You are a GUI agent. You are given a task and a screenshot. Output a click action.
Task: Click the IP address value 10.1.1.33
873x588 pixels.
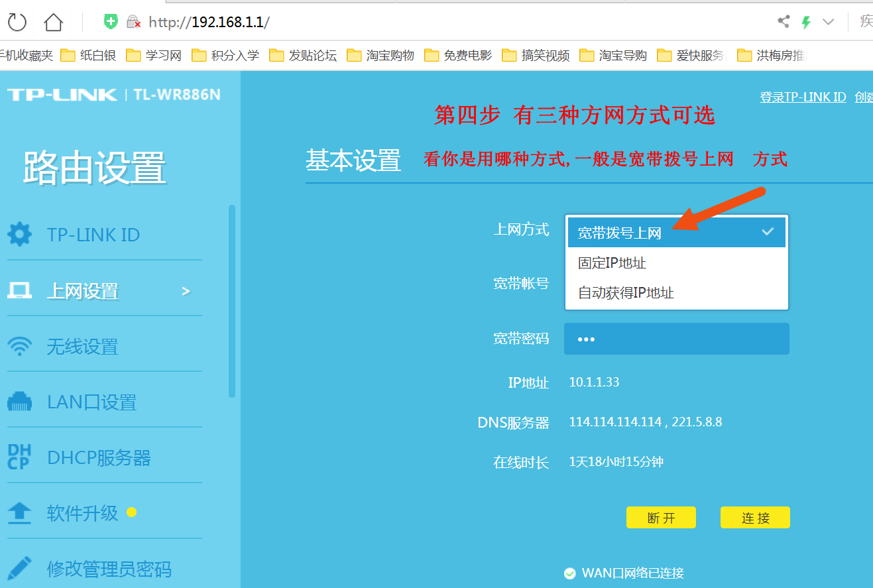tap(595, 382)
